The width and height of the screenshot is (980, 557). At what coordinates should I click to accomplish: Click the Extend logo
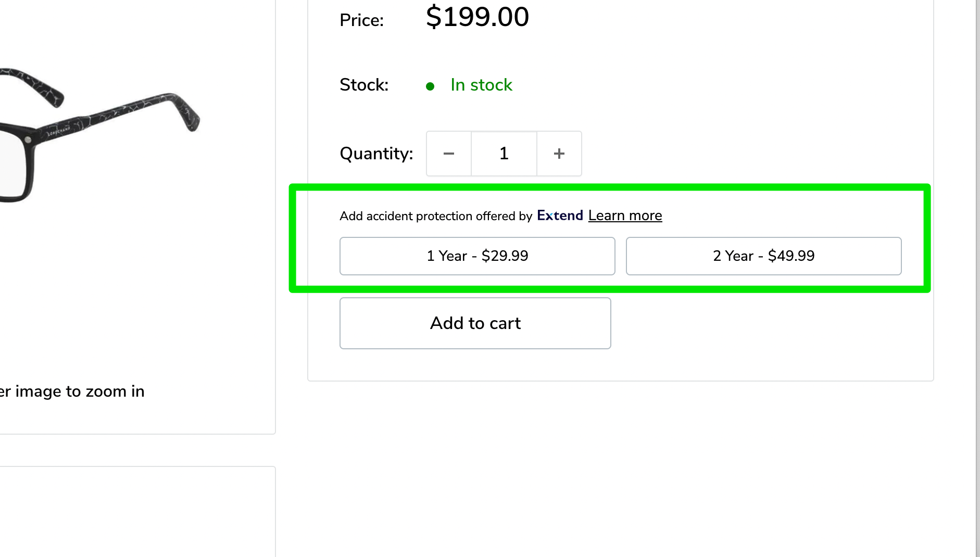point(560,216)
